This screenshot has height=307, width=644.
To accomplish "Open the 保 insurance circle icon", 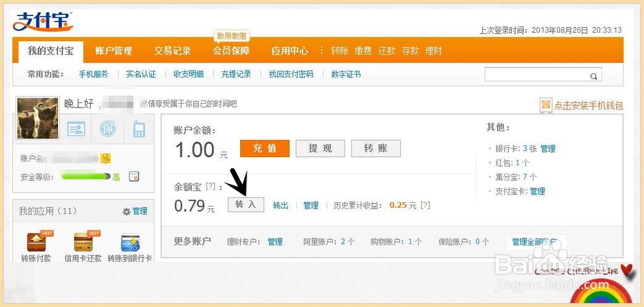I will 108,129.
